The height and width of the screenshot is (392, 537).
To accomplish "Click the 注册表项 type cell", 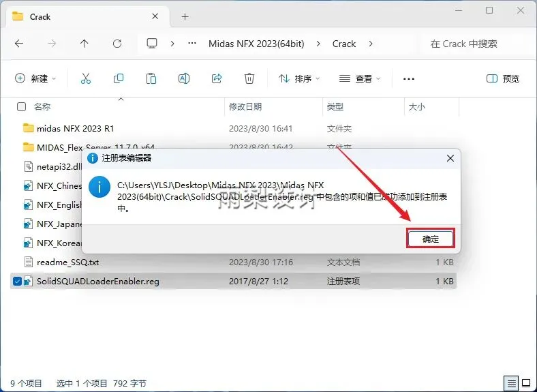I will pyautogui.click(x=343, y=282).
